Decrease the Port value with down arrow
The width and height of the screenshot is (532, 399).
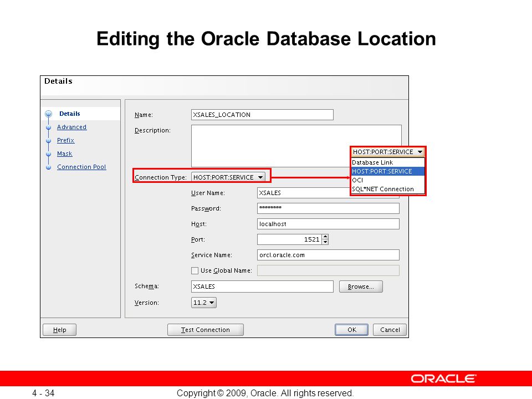[325, 242]
